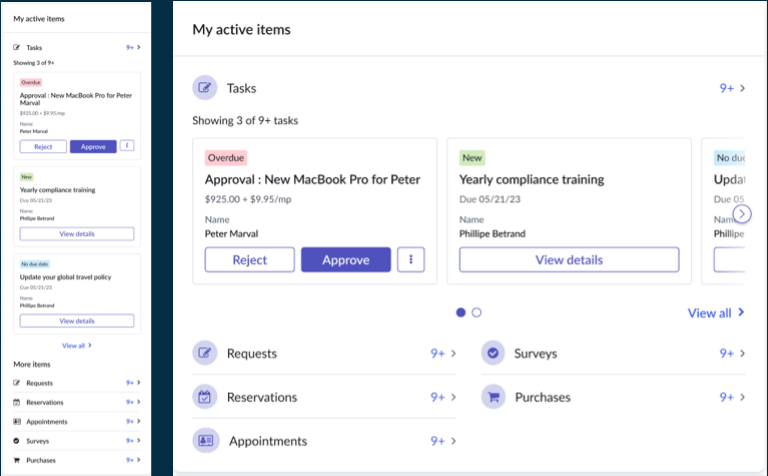Click 'No due date' badge in left panel
The height and width of the screenshot is (476, 768).
tap(35, 264)
